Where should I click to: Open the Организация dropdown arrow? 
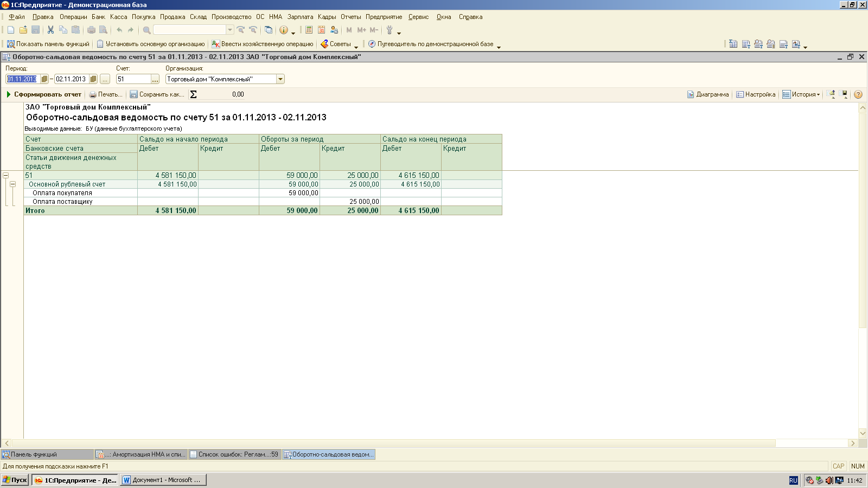pyautogui.click(x=280, y=79)
